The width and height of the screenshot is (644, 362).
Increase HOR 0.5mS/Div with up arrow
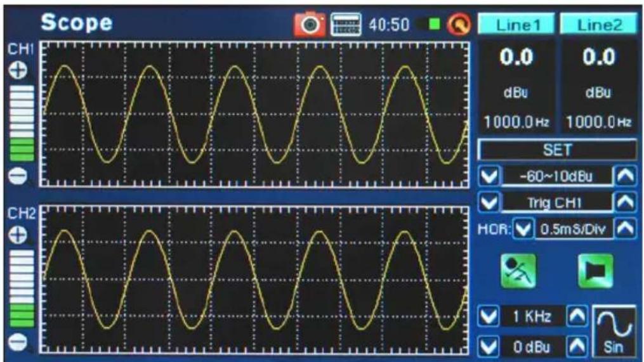626,229
